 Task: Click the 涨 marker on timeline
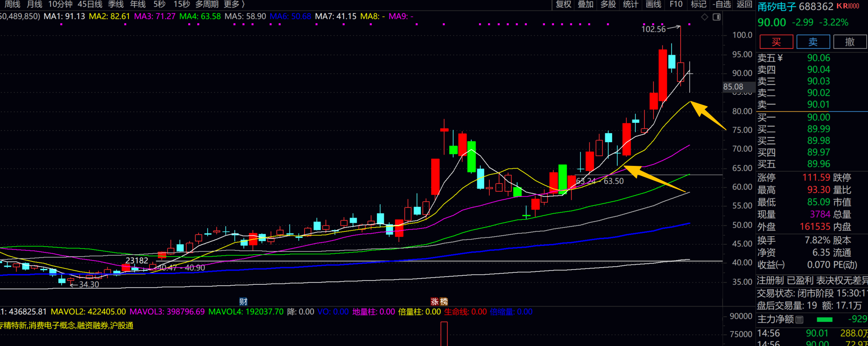tap(435, 302)
